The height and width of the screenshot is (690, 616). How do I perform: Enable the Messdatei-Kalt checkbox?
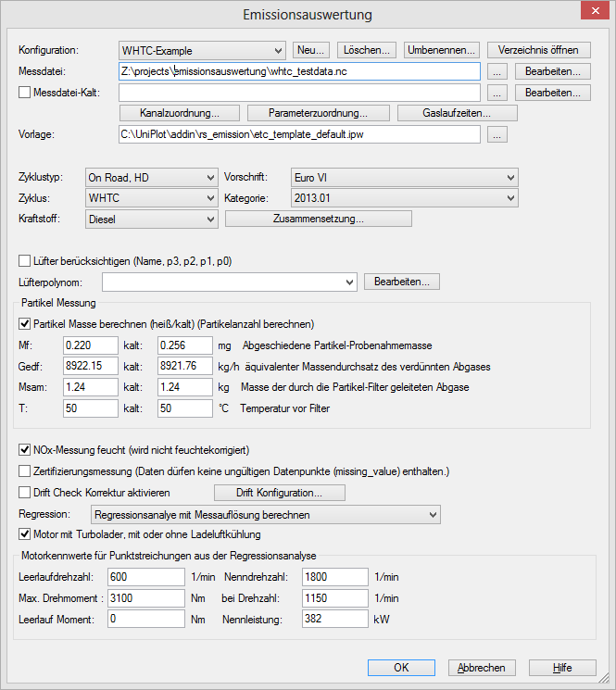pos(25,93)
